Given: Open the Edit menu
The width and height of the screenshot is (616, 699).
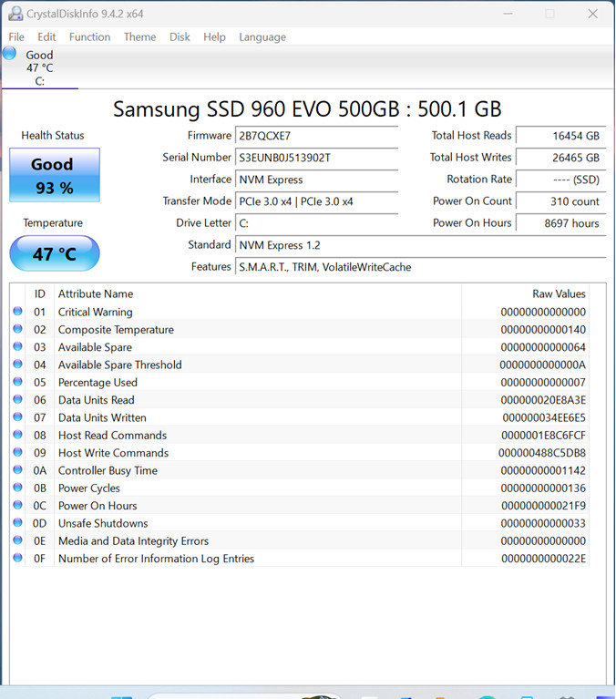Looking at the screenshot, I should pos(46,37).
